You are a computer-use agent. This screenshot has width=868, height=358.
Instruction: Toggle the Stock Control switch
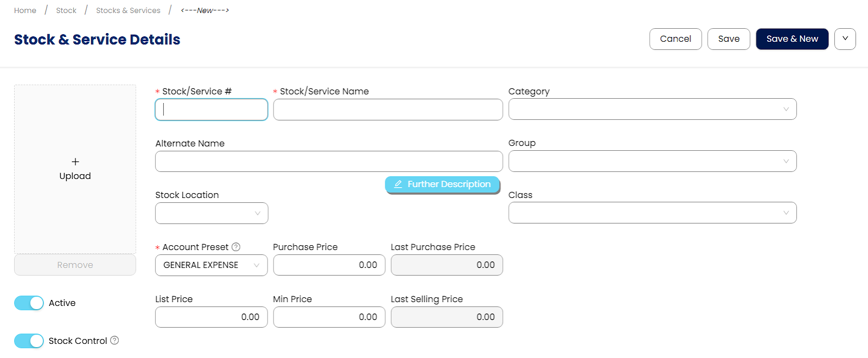point(29,341)
